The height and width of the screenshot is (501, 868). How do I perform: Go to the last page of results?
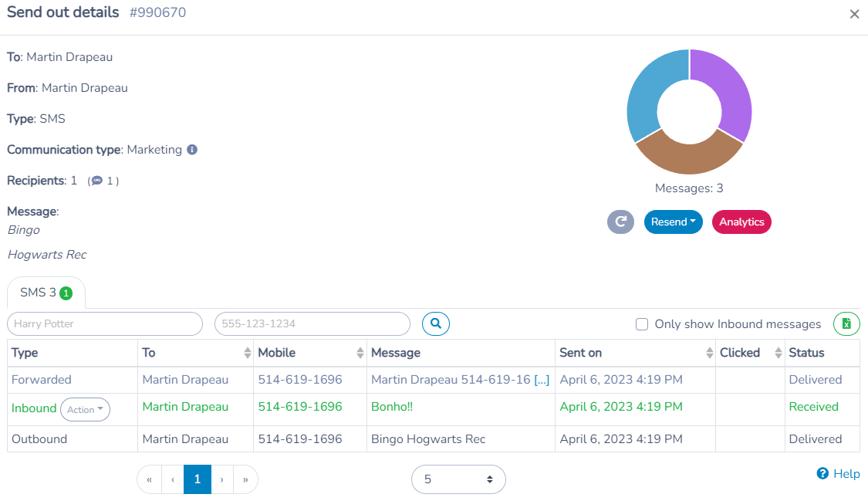click(x=245, y=479)
